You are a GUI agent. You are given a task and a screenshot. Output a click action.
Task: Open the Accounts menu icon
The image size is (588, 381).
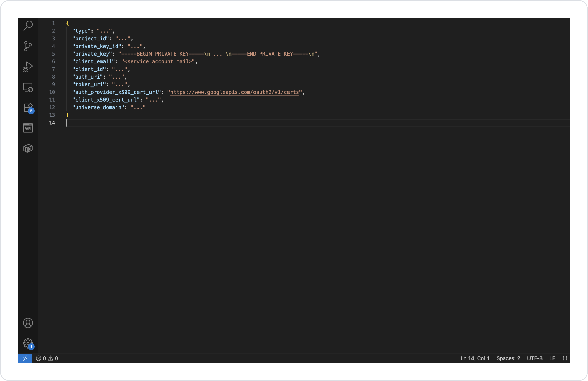coord(28,323)
